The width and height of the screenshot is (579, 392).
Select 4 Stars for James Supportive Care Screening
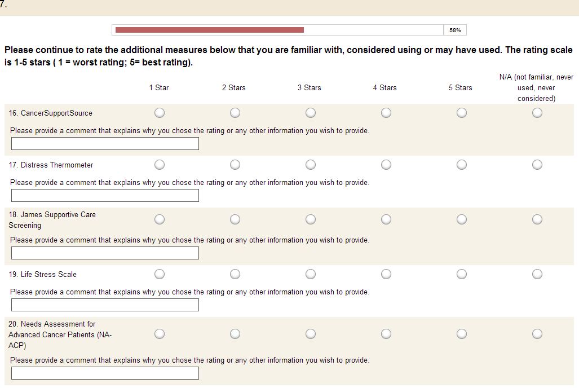[x=386, y=219]
